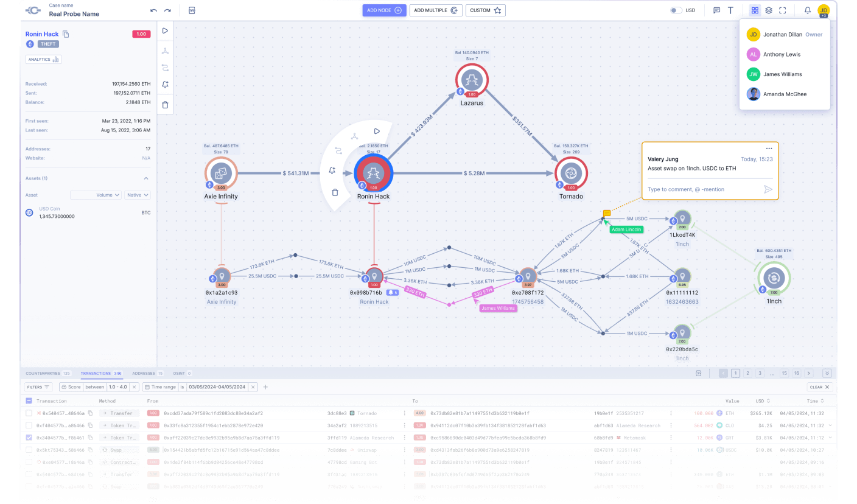Click add alert bell in side toolbar
857x504 pixels.
pos(165,85)
